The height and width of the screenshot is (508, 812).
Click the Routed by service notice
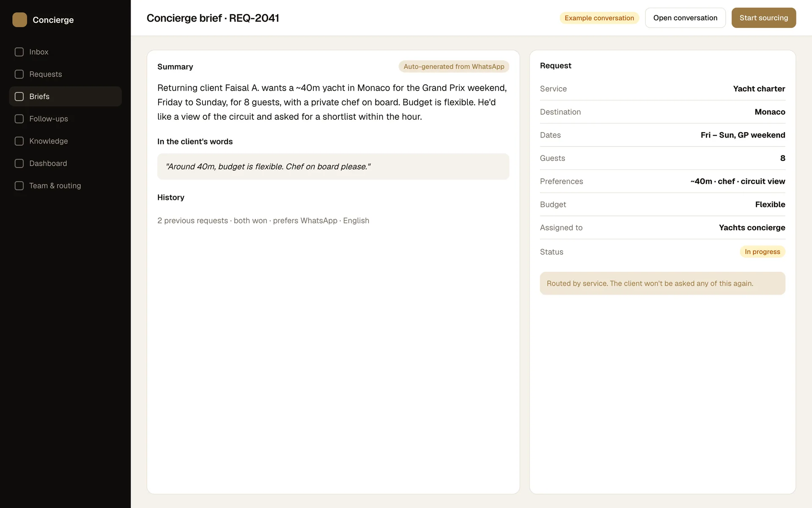click(662, 283)
